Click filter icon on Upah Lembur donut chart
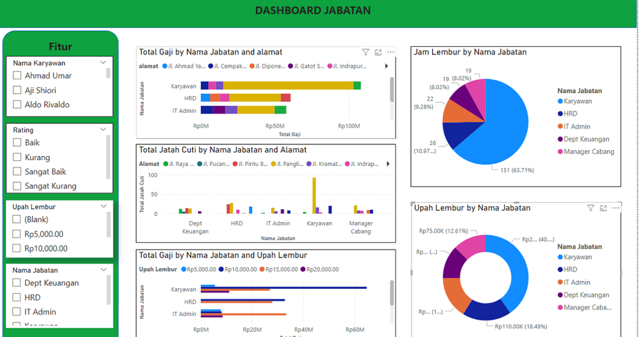Image resolution: width=644 pixels, height=337 pixels. [591, 208]
